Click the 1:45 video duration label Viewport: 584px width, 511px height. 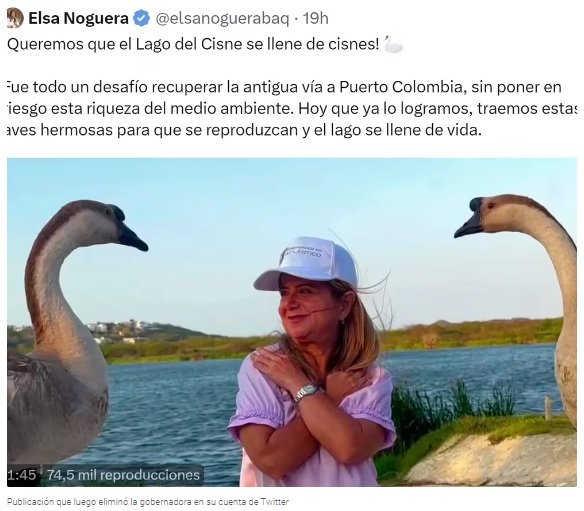[22, 475]
